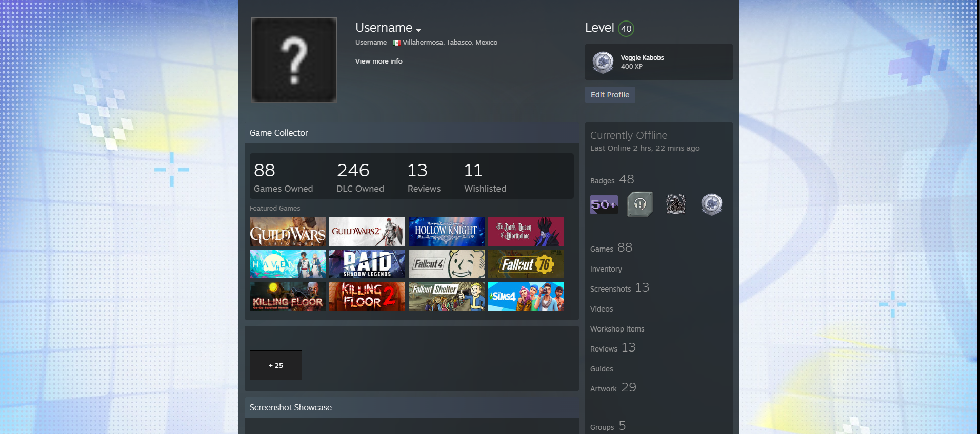
Task: Go to the Inventory link
Action: click(x=606, y=269)
